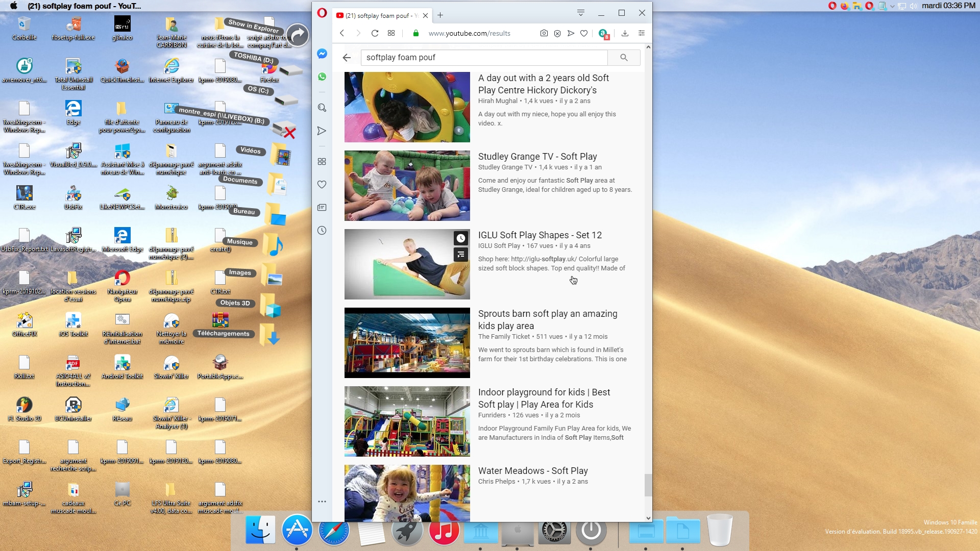
Task: Select the FL Studio 20 desktop icon
Action: (24, 409)
